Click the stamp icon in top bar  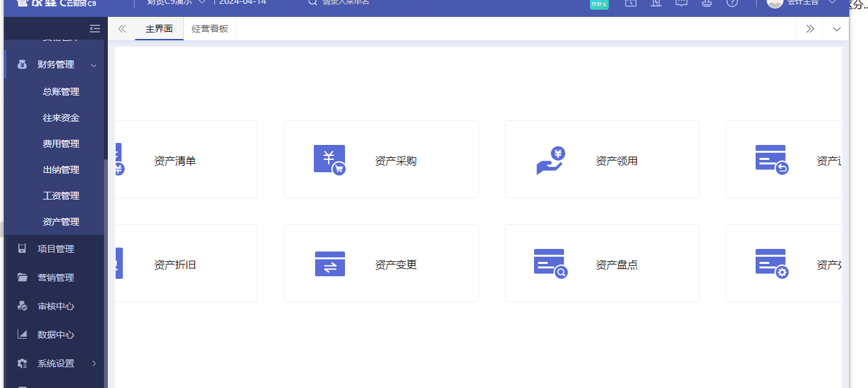[707, 3]
